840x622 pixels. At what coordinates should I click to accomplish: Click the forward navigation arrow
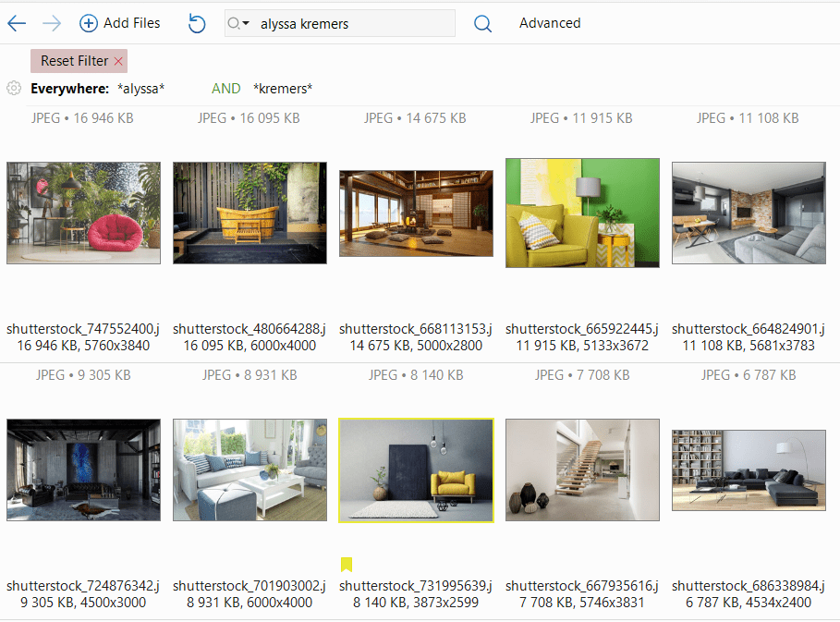click(x=52, y=24)
